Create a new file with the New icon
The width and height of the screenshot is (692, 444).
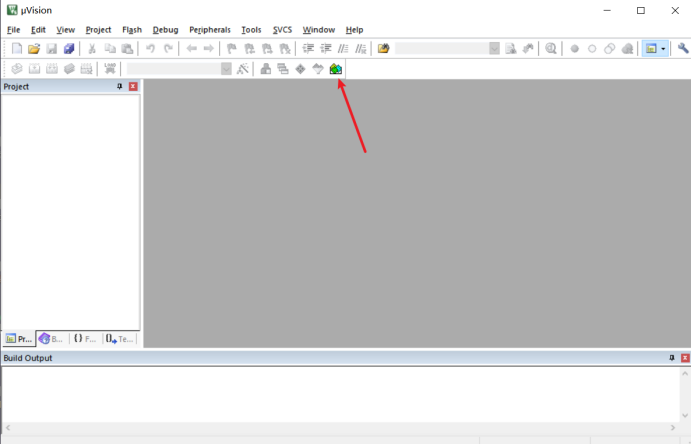click(17, 49)
